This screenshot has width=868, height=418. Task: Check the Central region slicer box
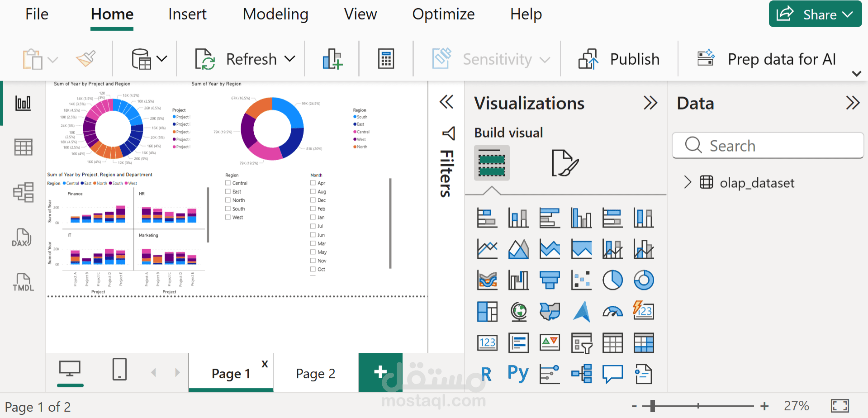(228, 183)
